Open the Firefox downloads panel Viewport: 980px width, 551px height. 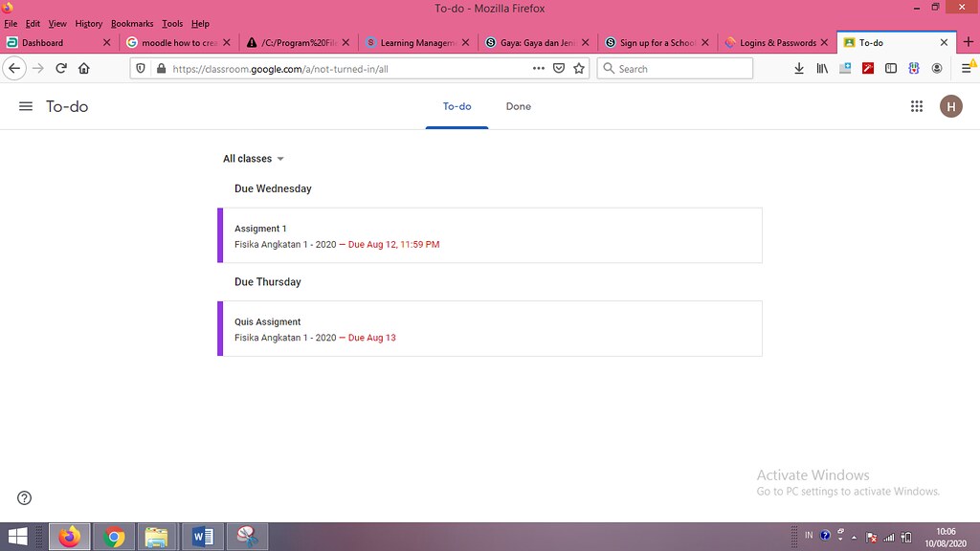(799, 69)
